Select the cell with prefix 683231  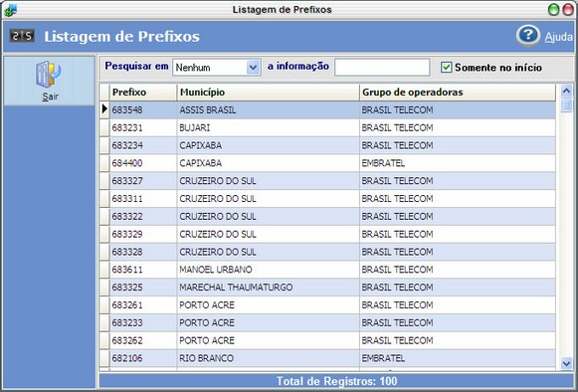[x=143, y=127]
